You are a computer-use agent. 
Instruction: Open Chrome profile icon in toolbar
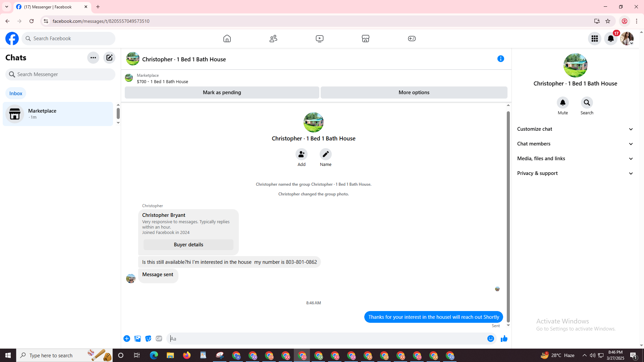point(625,21)
